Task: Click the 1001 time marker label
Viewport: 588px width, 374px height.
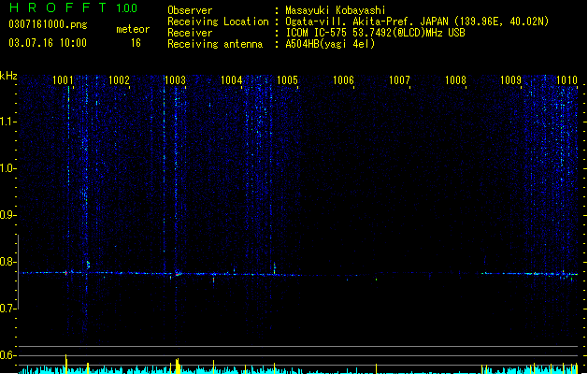Action: (x=63, y=80)
